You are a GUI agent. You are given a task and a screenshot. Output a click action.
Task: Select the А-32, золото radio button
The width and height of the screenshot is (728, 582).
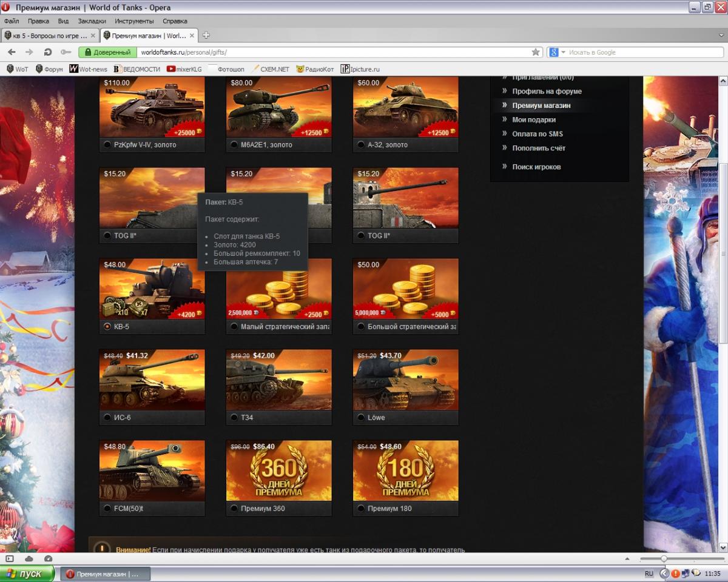(362, 145)
